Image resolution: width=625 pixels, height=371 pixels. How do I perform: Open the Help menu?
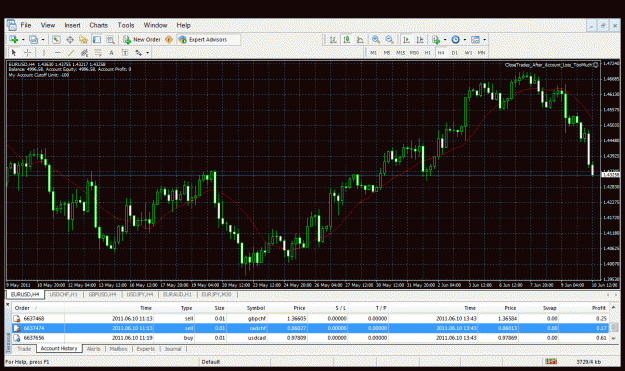tap(183, 25)
